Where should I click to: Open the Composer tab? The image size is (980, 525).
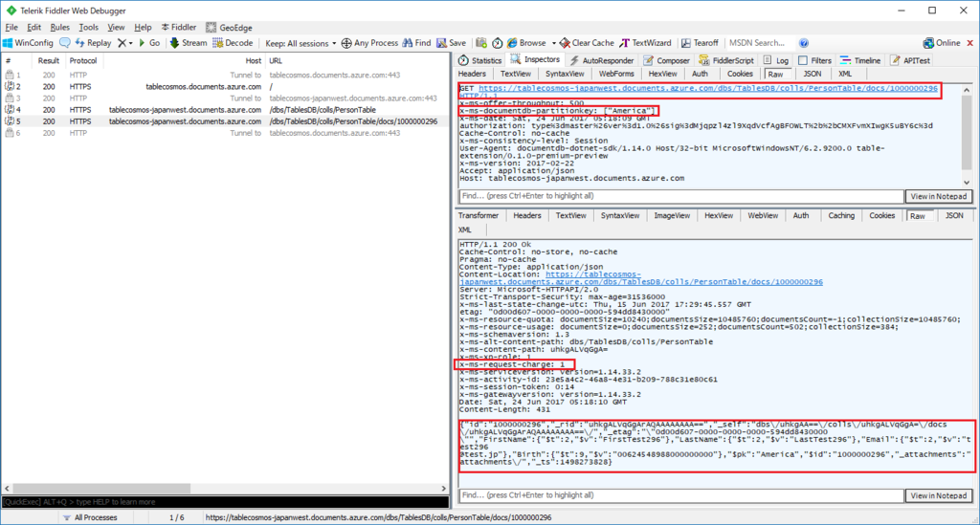click(x=666, y=60)
